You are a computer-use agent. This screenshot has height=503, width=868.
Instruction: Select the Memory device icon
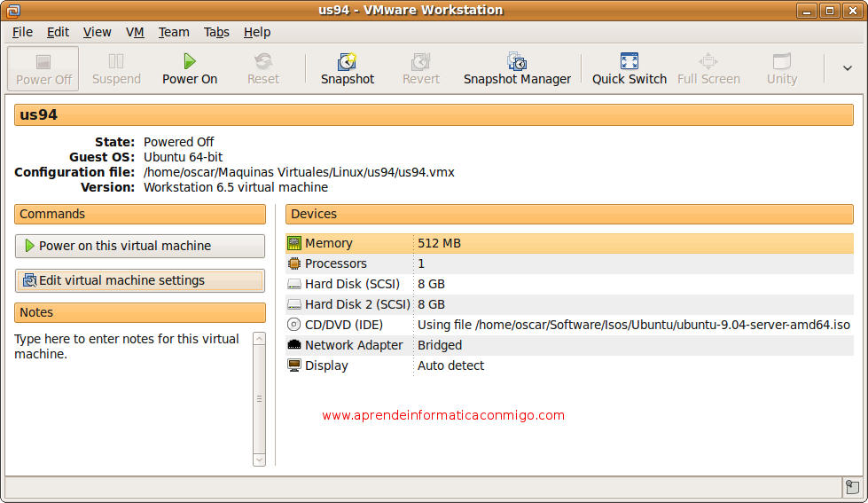click(294, 243)
